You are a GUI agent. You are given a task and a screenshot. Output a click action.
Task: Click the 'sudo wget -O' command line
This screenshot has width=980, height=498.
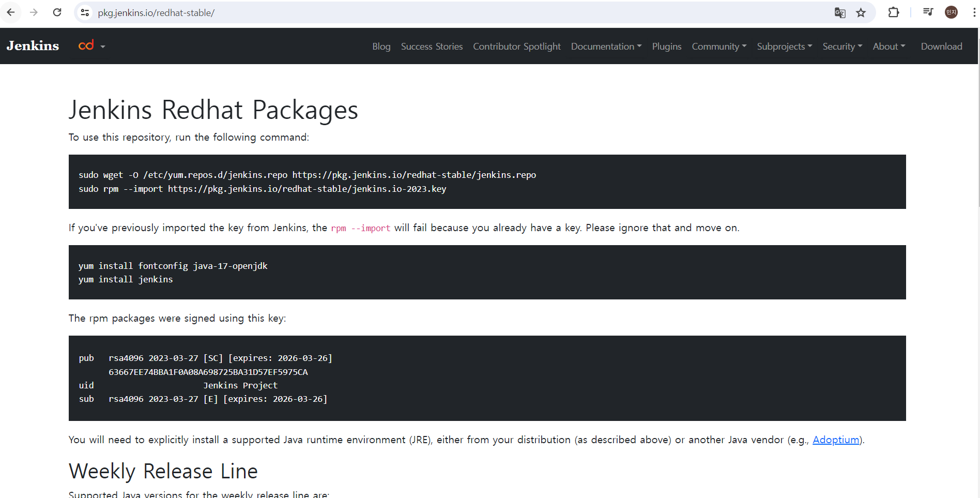tap(307, 175)
